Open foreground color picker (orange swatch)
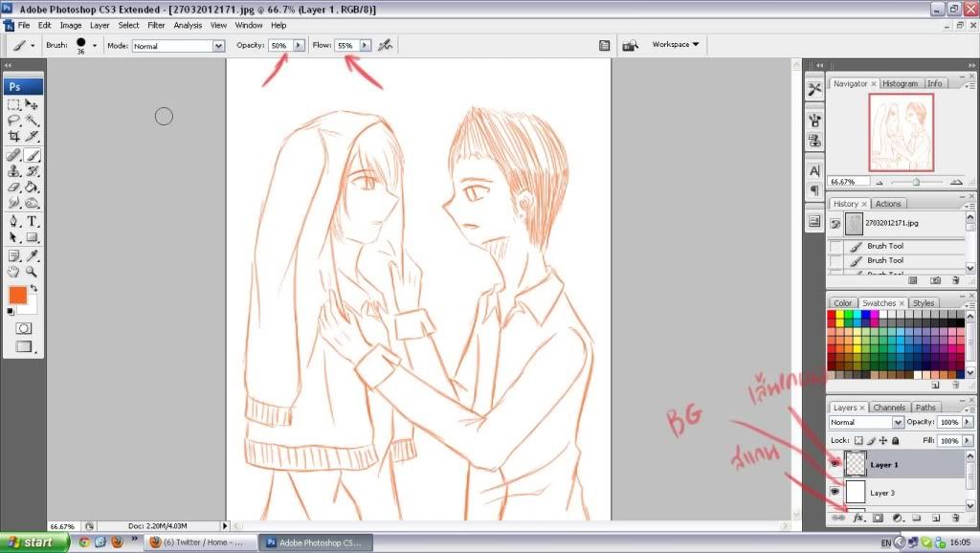Viewport: 980px width, 553px height. pyautogui.click(x=17, y=296)
